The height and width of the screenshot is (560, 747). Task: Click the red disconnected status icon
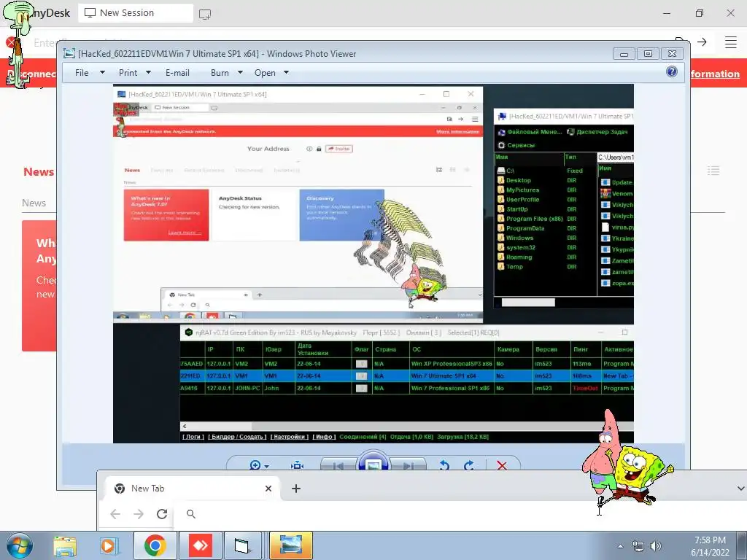tap(10, 42)
